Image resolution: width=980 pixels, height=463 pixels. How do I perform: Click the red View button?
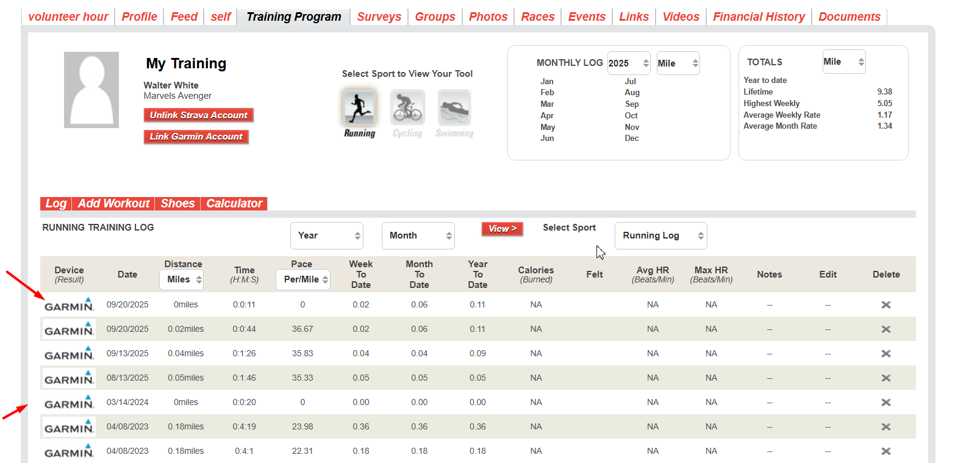(x=502, y=229)
